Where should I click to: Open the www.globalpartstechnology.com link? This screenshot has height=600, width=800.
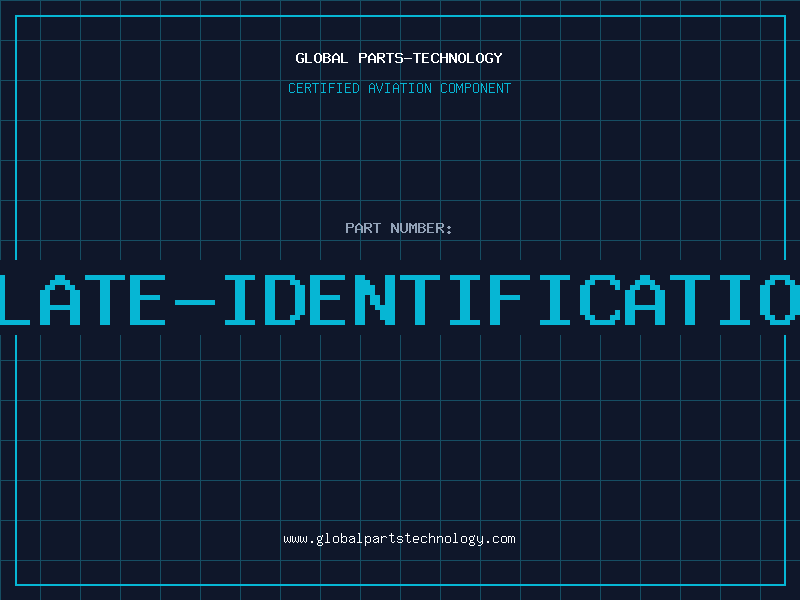pyautogui.click(x=399, y=539)
